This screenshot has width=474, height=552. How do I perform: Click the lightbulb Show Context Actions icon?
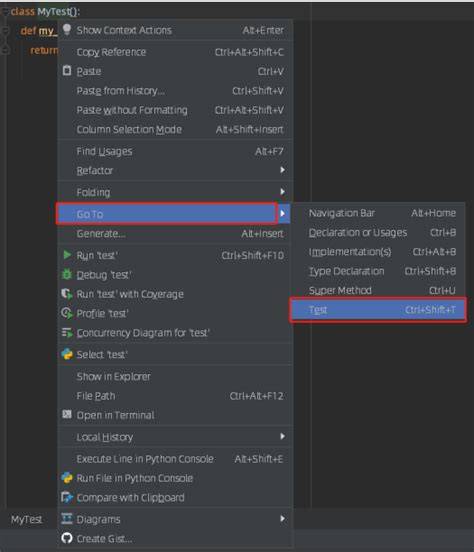pyautogui.click(x=67, y=30)
